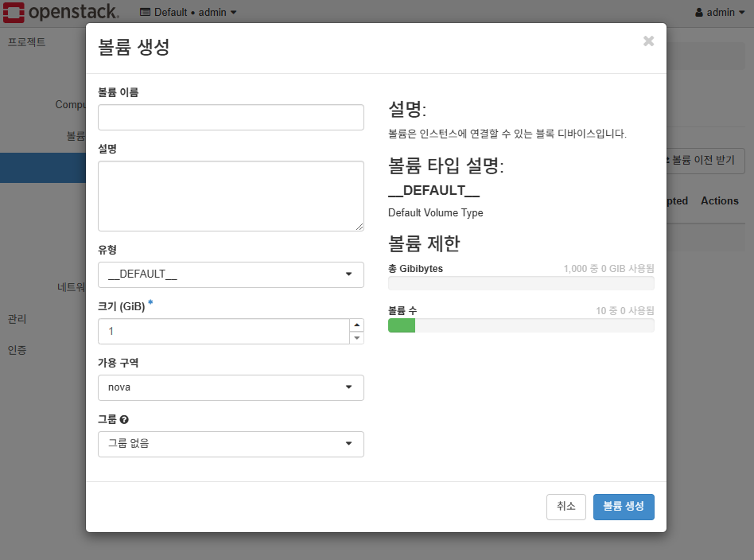Open the 프로젝트 sidebar section
754x560 pixels.
pos(27,42)
